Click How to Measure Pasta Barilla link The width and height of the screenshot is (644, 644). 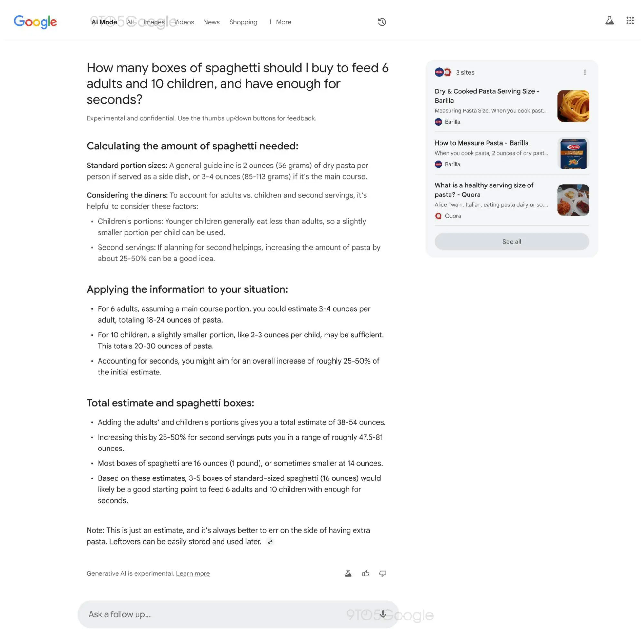tap(481, 143)
